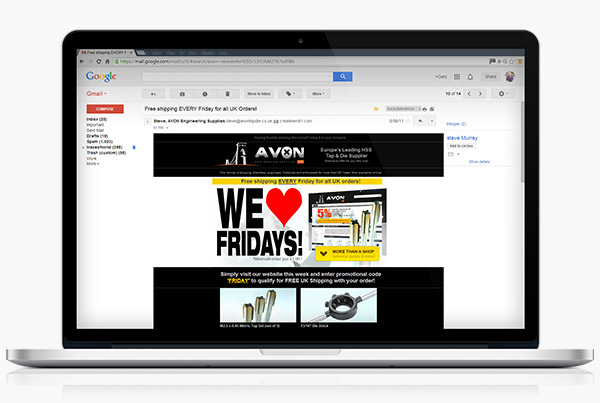
Task: Close the Free shipping browser tab
Action: [x=131, y=52]
